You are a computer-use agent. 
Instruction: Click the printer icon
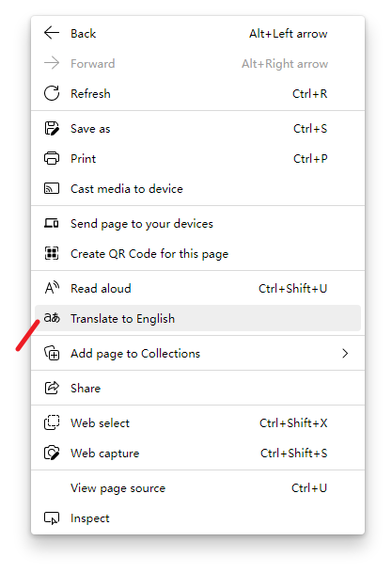click(x=52, y=158)
